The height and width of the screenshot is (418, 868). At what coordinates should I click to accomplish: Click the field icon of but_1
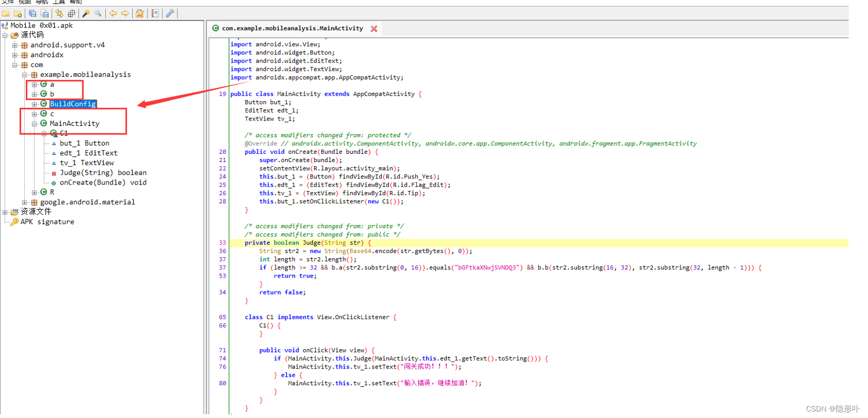click(54, 144)
